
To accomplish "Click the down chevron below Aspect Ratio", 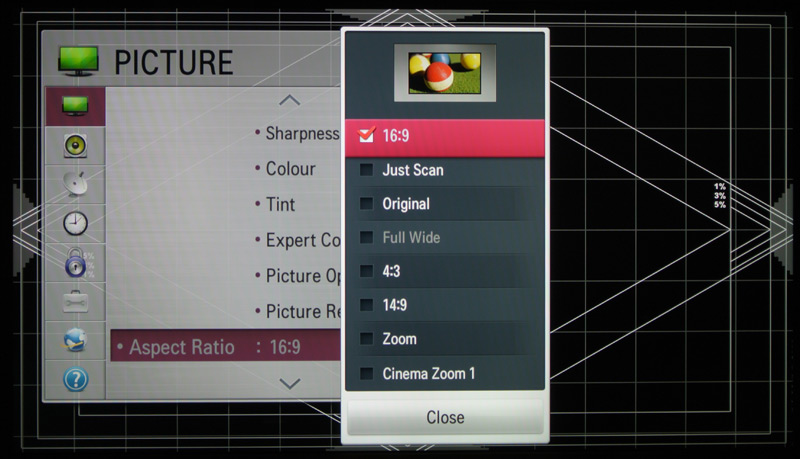I will (x=290, y=383).
